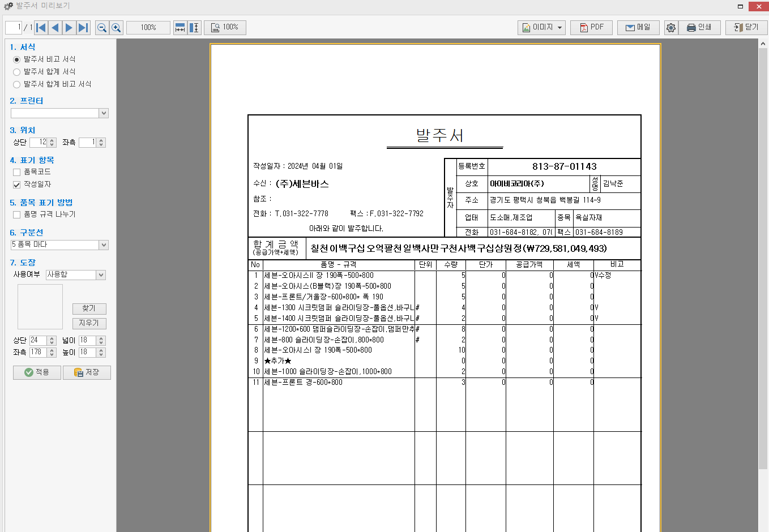The image size is (769, 532).
Task: Enable the 품목코드 checkbox
Action: pos(16,172)
